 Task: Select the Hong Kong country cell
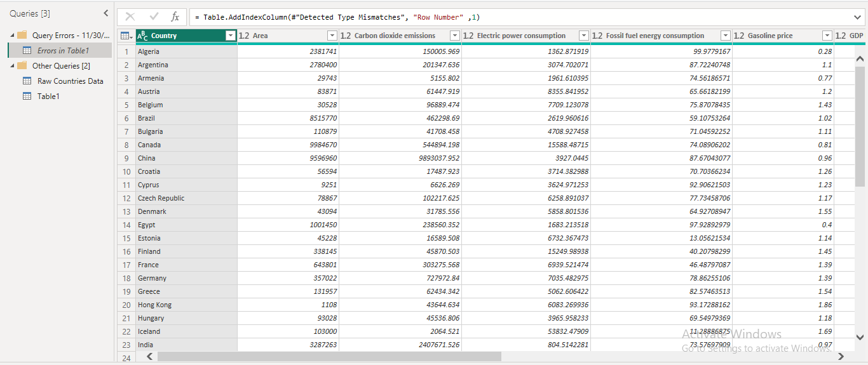(186, 305)
